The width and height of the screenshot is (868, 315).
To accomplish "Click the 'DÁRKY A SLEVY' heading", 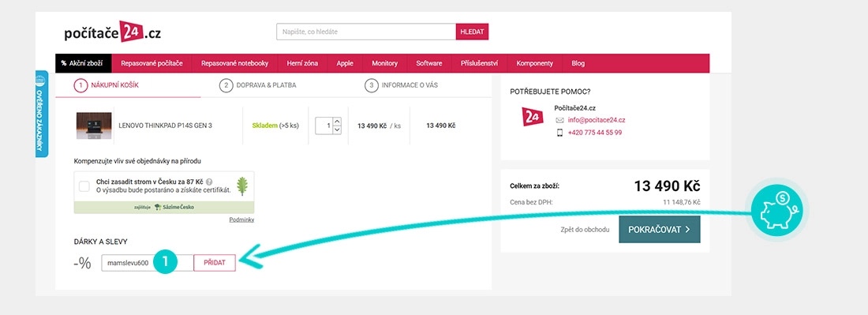I will (x=101, y=242).
